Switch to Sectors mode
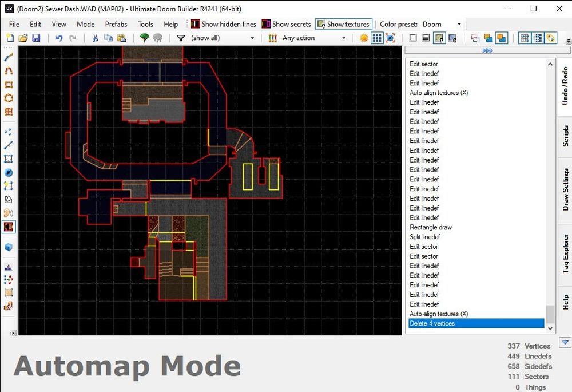This screenshot has height=392, width=572. (9, 159)
